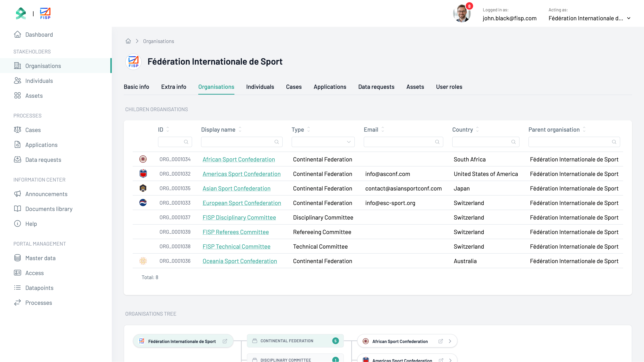Open the European Sport Confederation link

tap(242, 203)
